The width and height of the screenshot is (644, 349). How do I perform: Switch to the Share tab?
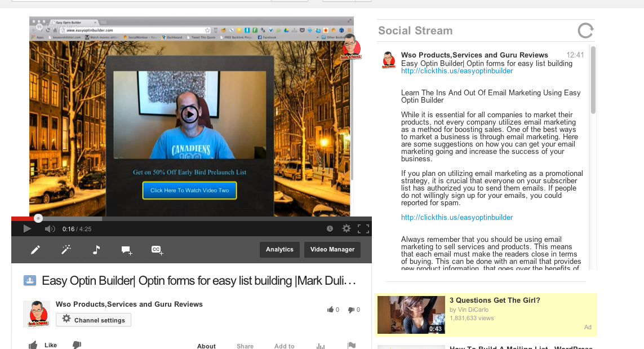(x=245, y=346)
